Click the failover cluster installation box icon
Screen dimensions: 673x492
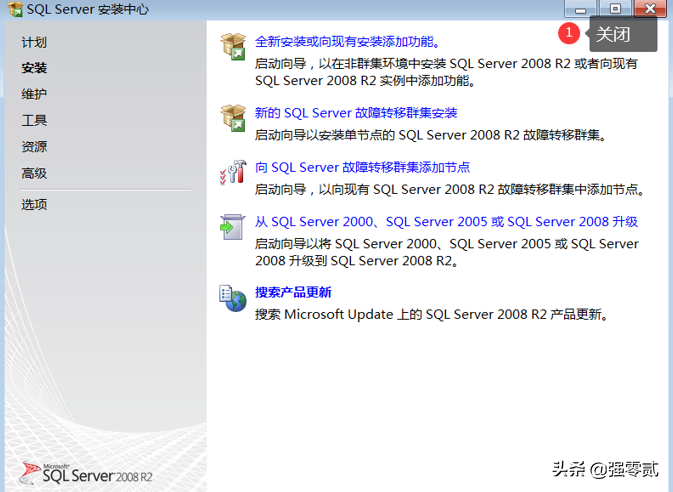coord(233,118)
